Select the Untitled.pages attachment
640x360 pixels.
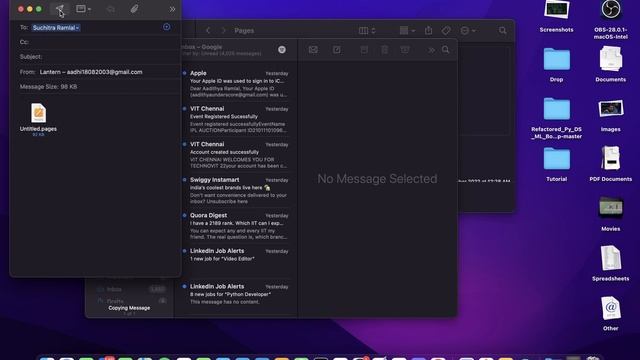[38, 119]
